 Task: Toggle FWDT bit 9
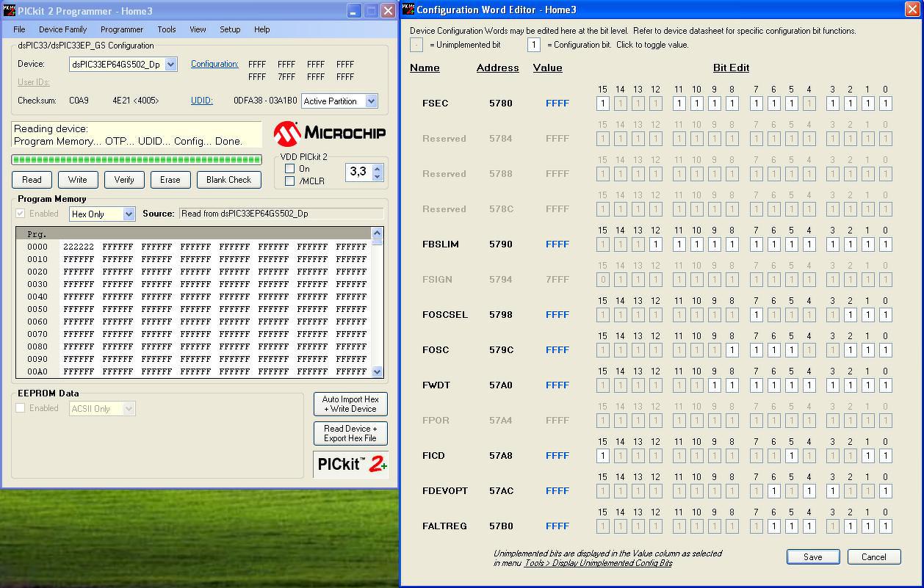click(x=715, y=385)
